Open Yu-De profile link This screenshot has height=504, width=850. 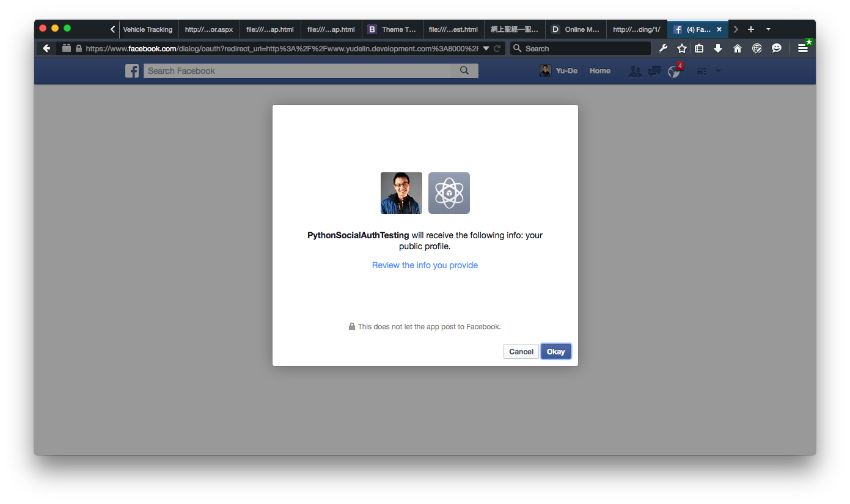click(559, 71)
